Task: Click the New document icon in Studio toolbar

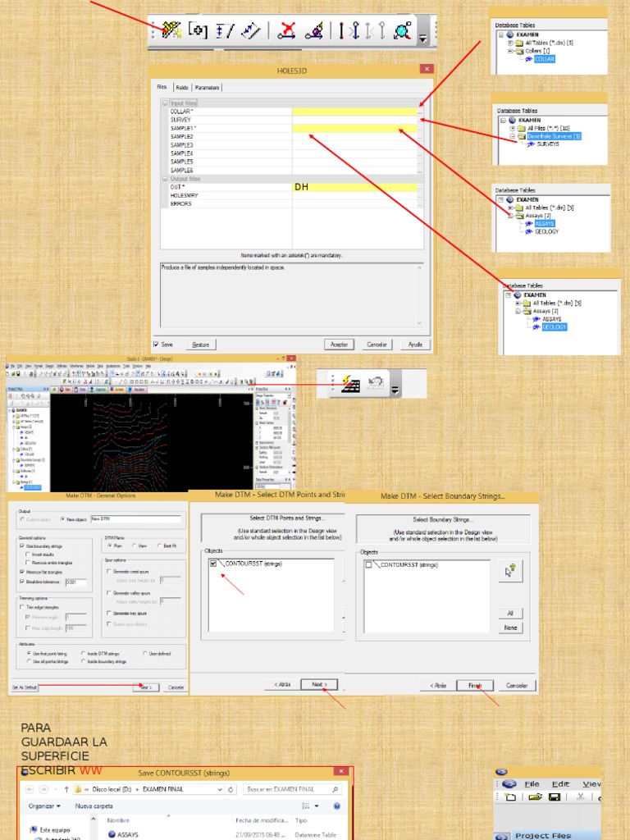Action: click(510, 797)
